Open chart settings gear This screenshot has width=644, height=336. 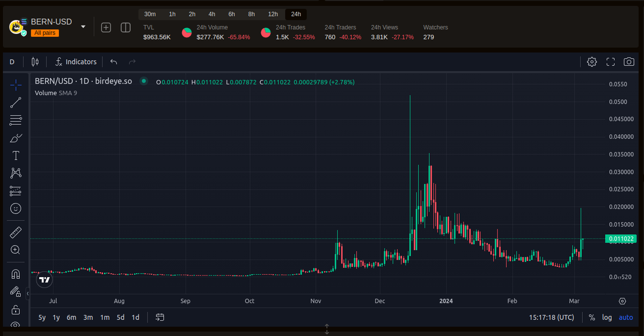(x=592, y=62)
